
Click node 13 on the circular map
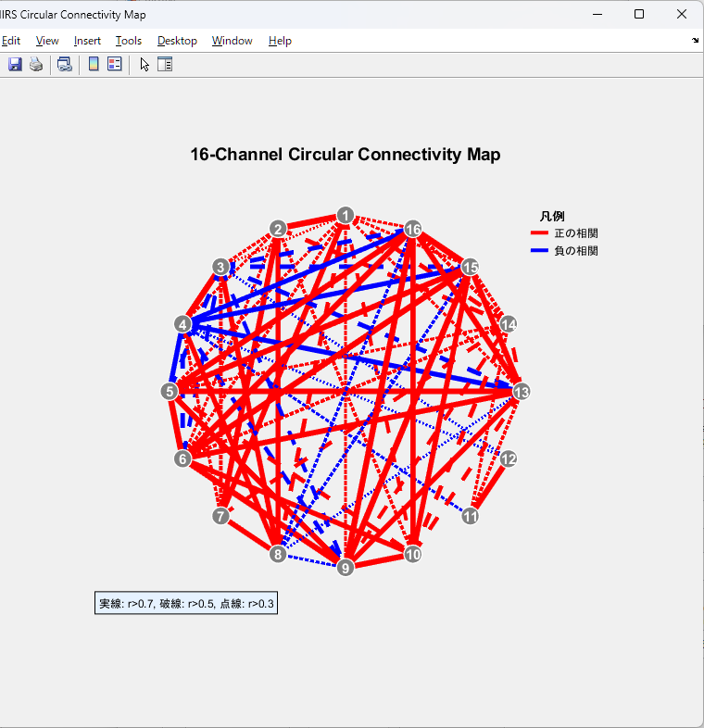(521, 392)
